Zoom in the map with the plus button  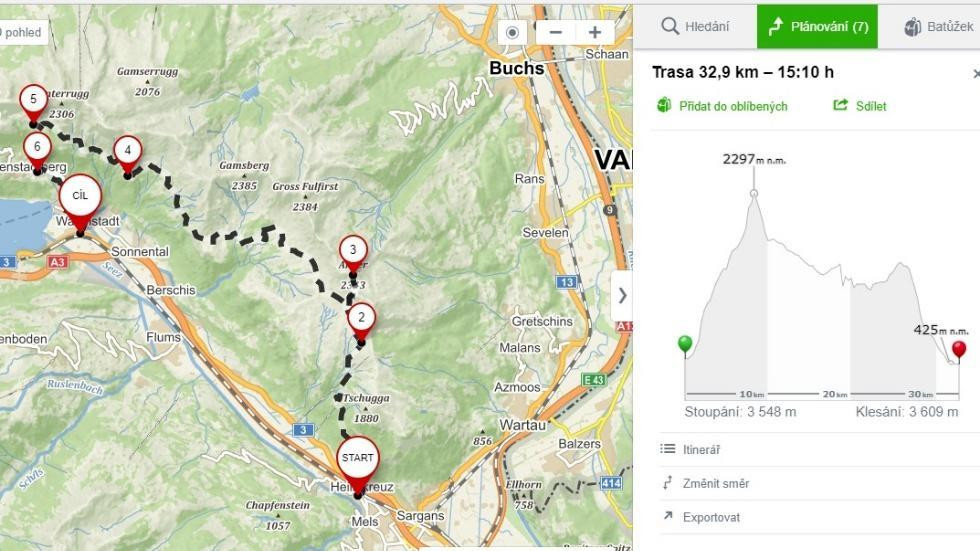595,32
